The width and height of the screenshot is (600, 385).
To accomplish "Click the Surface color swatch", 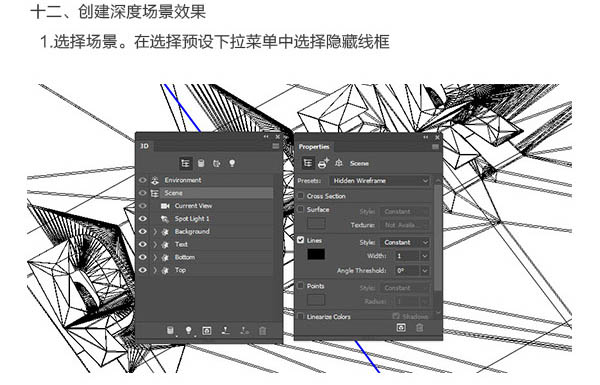I will tap(316, 223).
